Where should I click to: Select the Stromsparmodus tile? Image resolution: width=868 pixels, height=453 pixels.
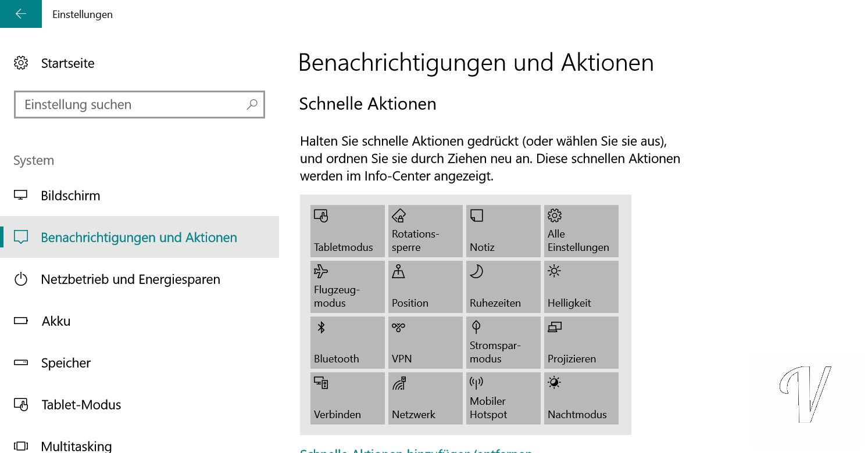click(x=503, y=342)
